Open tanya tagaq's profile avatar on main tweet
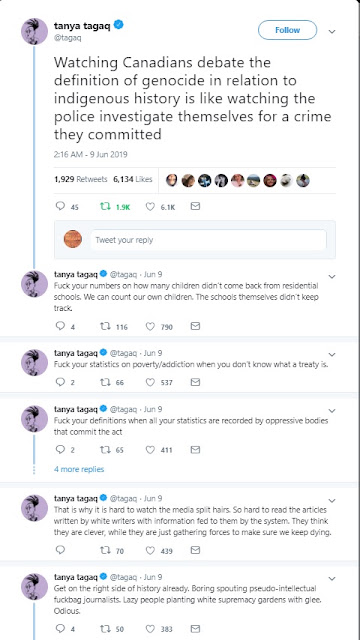Screen dimensions: 360x640 [x=35, y=31]
